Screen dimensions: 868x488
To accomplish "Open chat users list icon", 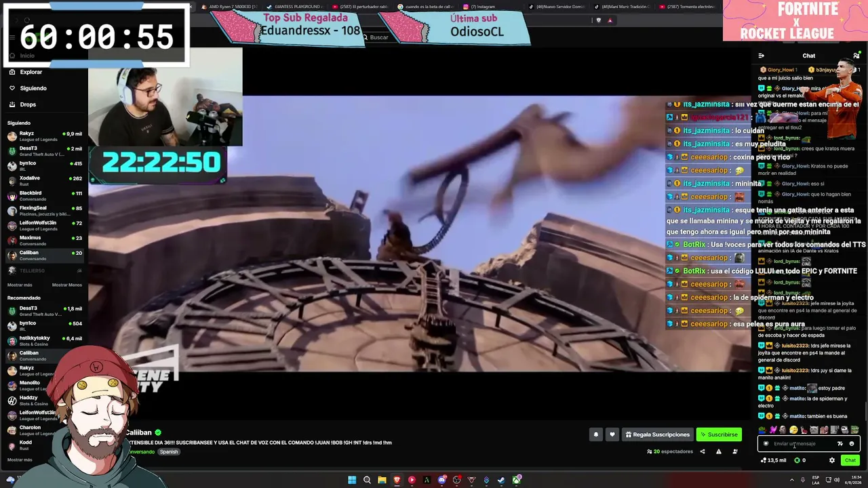I will point(856,56).
